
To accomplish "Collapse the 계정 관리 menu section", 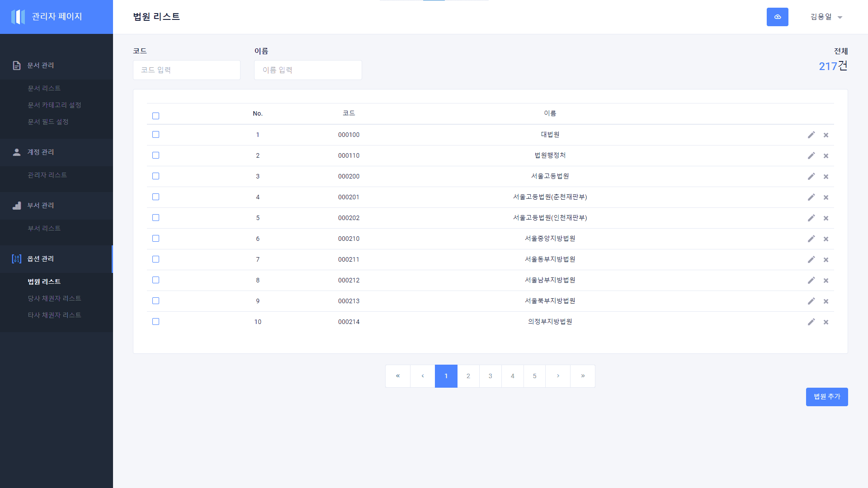I will point(57,152).
